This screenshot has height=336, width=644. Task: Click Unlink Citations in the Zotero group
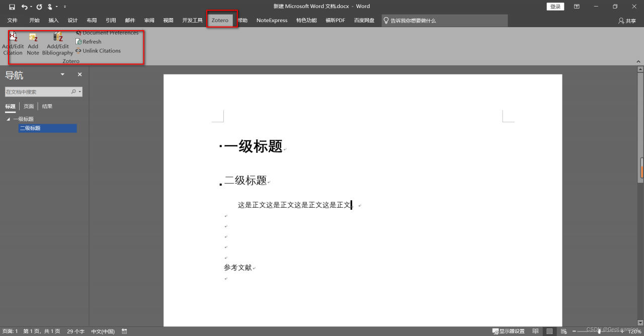click(99, 51)
